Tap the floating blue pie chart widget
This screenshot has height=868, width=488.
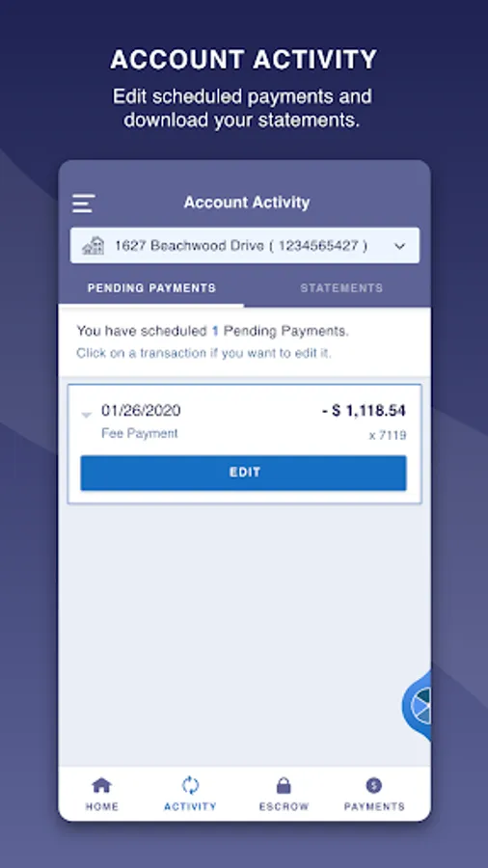click(418, 705)
